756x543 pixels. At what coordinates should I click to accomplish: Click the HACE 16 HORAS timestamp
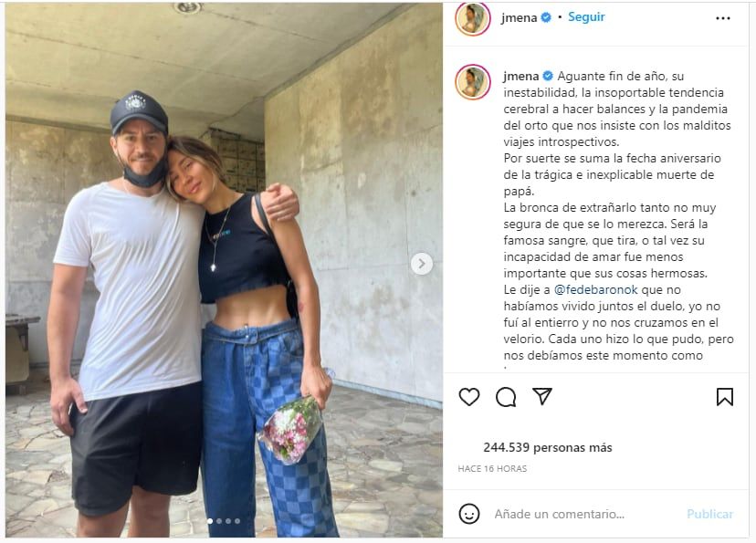pyautogui.click(x=492, y=469)
